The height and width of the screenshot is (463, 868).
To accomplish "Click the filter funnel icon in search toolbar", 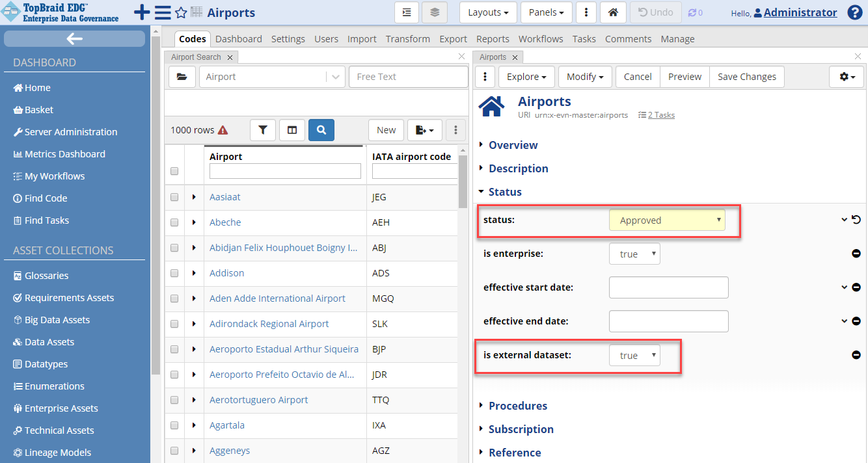I will coord(263,130).
